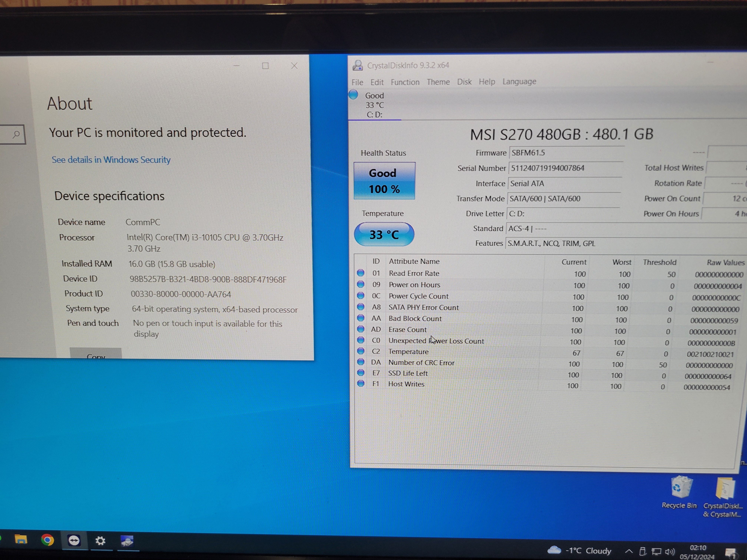The height and width of the screenshot is (560, 747).
Task: Click the CrystalDiskInfo taskbar icon
Action: tap(127, 541)
